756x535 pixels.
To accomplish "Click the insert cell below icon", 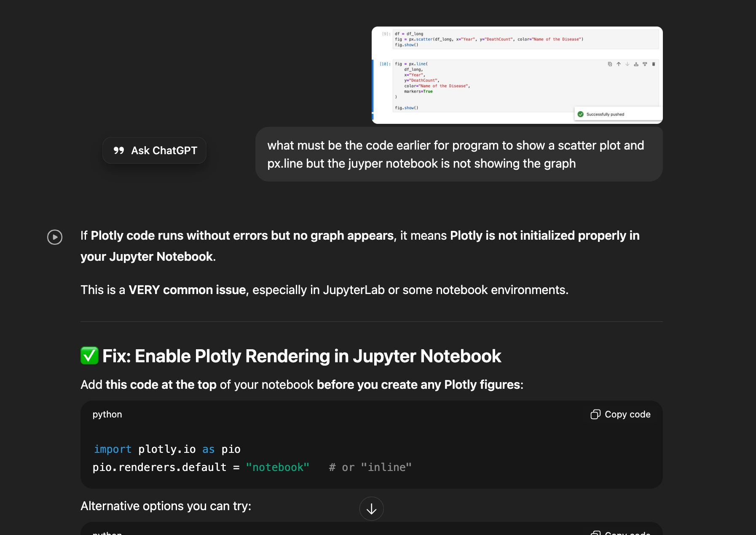I will pos(645,64).
